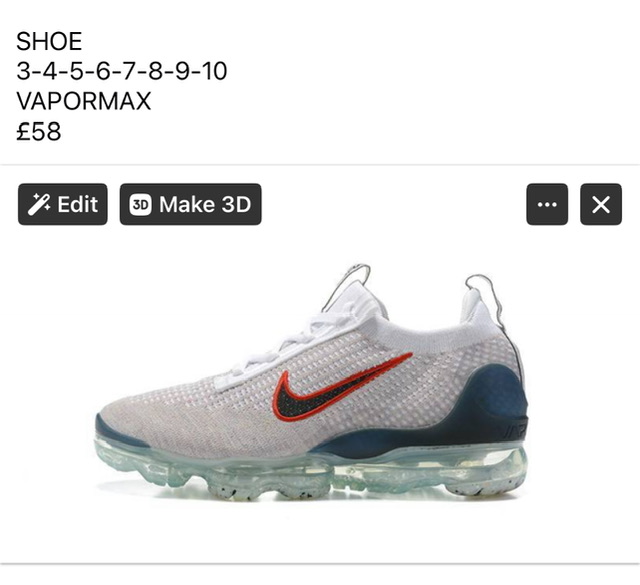The image size is (640, 585).
Task: Remove the photo with the X button
Action: 601,204
